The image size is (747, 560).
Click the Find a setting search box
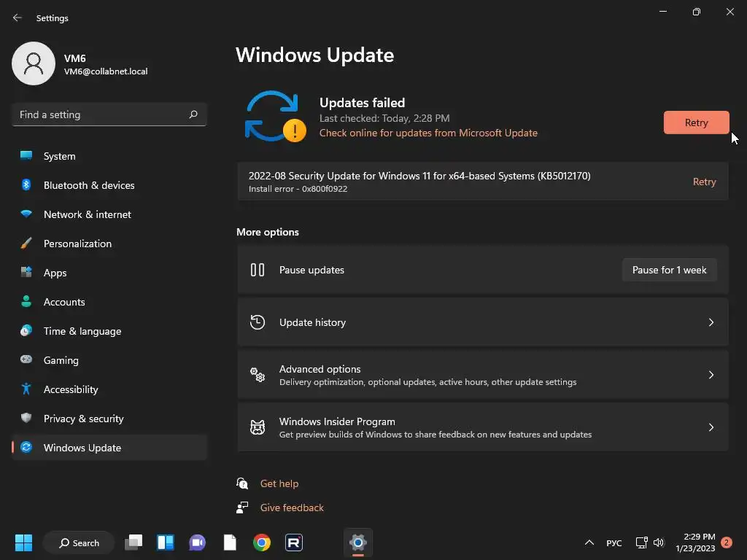click(x=109, y=114)
